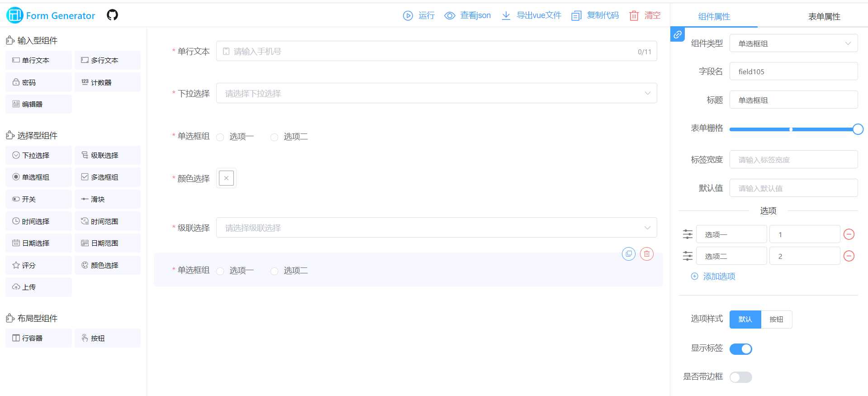
Task: Click the Form Generator logo
Action: tap(51, 15)
